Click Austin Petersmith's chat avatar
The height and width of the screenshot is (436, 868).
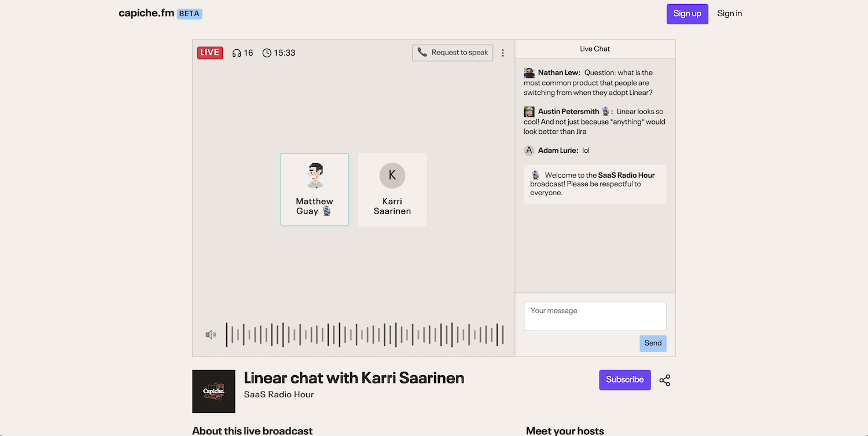tap(529, 112)
